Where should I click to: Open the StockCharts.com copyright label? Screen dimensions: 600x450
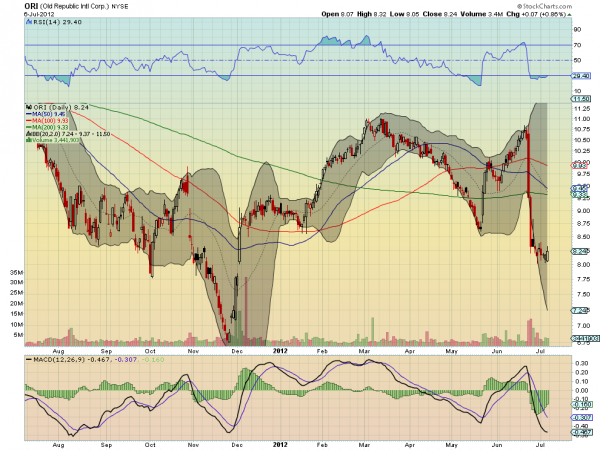click(544, 6)
